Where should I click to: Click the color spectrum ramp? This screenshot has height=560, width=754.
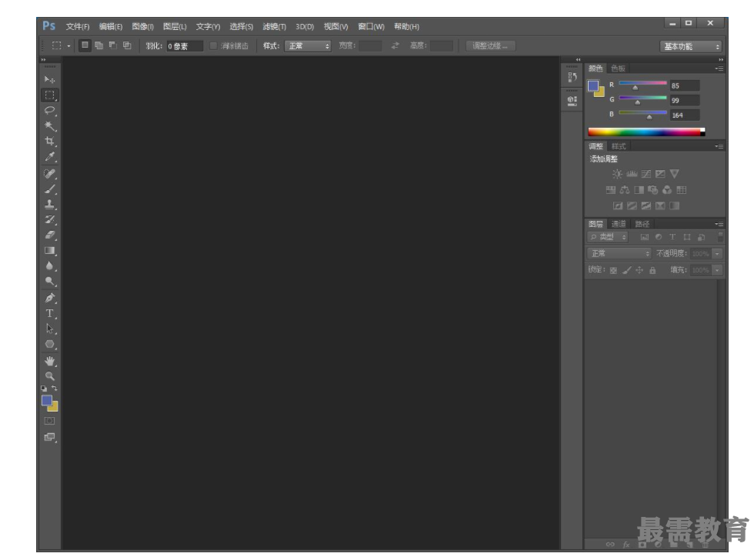coord(646,132)
